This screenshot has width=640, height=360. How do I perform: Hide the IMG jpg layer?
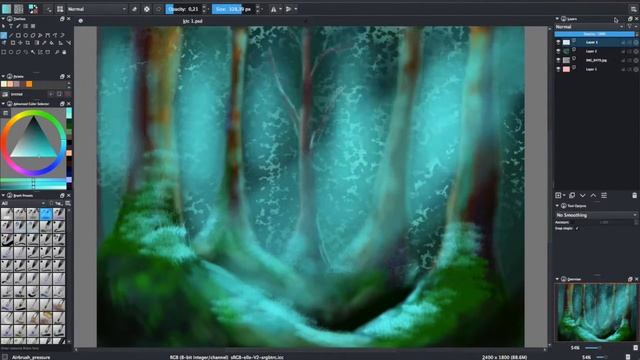[558, 60]
